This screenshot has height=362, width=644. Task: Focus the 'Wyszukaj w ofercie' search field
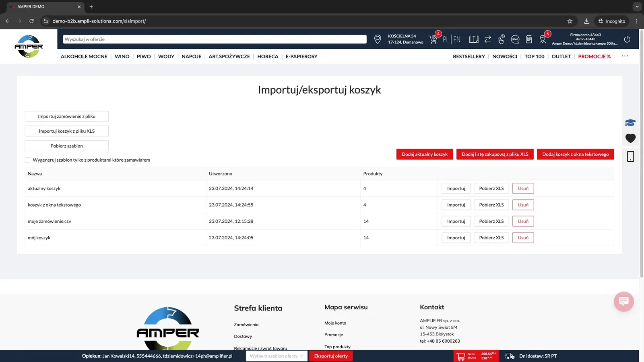tap(215, 39)
